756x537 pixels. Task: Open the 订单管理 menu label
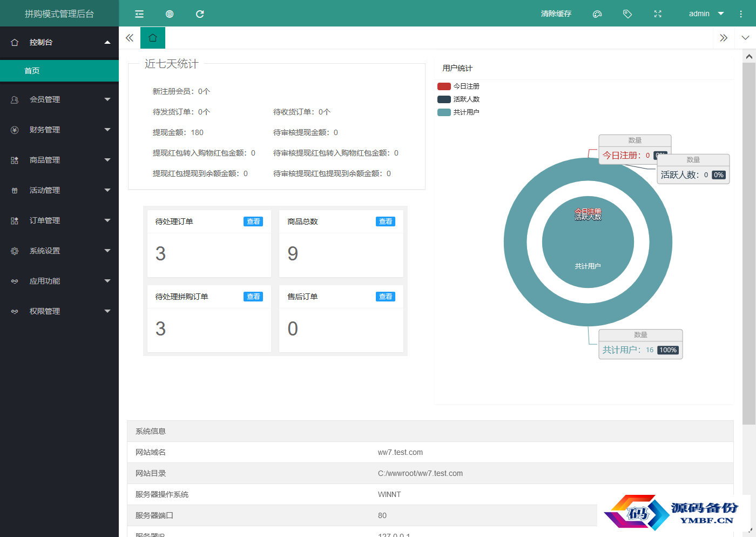[x=45, y=220]
